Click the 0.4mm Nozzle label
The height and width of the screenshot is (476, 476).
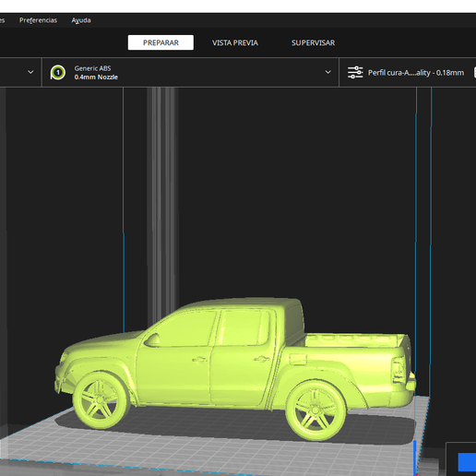tap(96, 77)
